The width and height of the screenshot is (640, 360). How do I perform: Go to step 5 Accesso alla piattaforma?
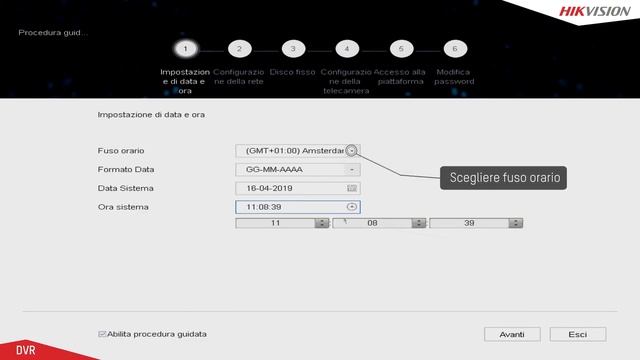click(x=401, y=49)
